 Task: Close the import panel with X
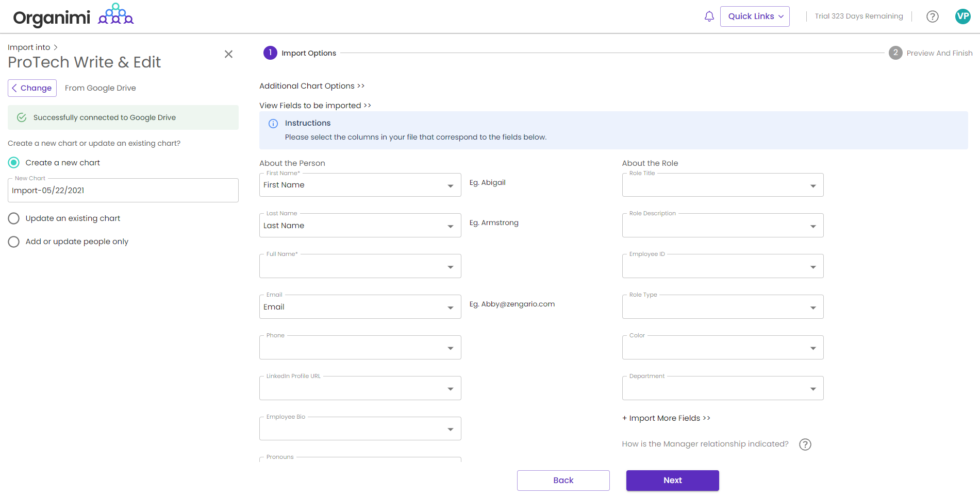pos(228,54)
